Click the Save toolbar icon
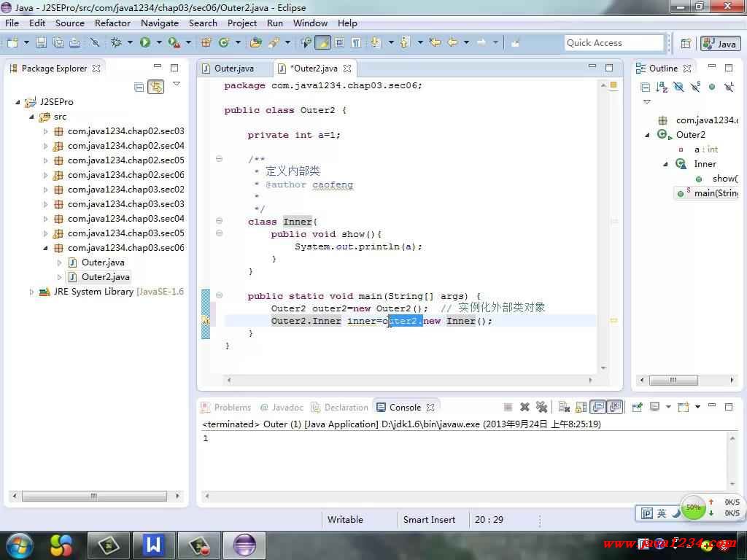This screenshot has height=560, width=747. (x=41, y=43)
